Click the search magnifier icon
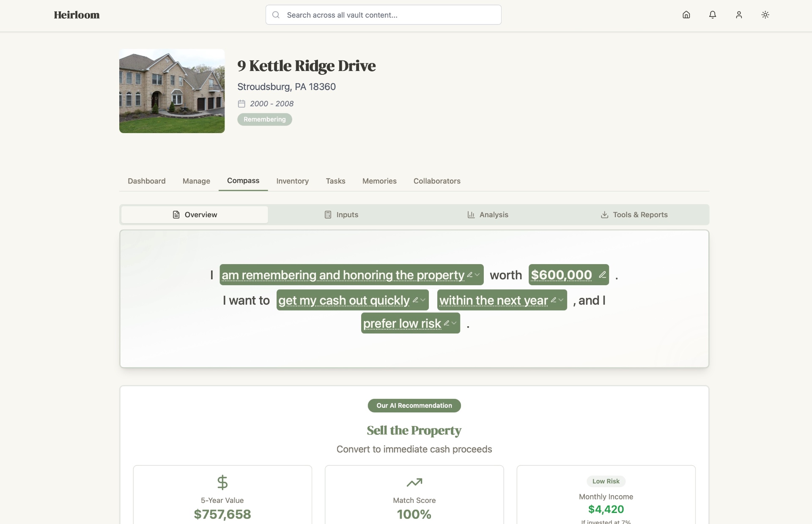 click(276, 15)
